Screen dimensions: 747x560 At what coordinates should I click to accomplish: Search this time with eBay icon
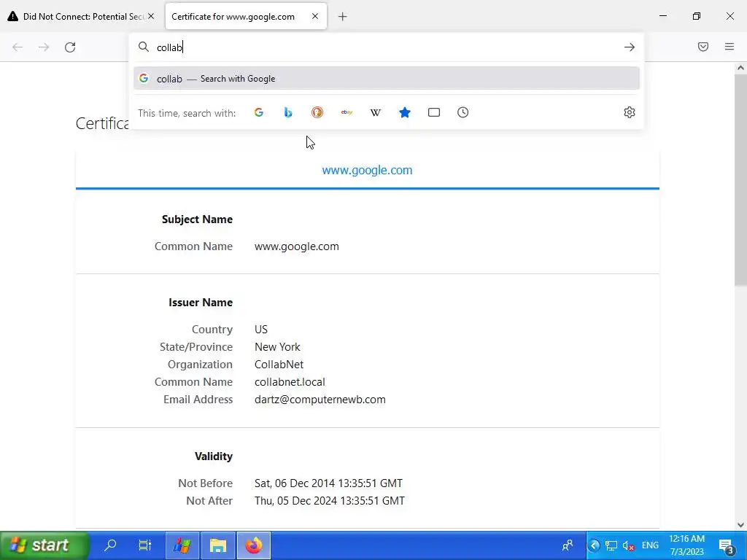pyautogui.click(x=347, y=112)
